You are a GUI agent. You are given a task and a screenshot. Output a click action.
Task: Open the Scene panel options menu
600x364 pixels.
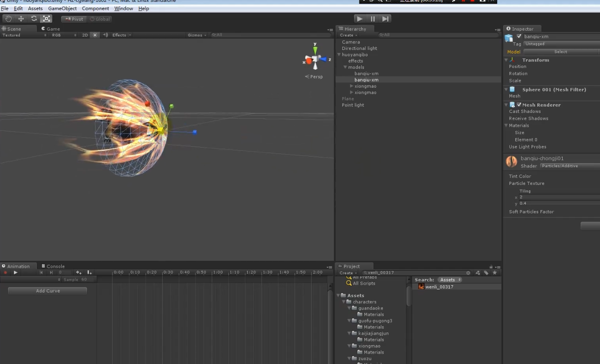click(x=330, y=30)
